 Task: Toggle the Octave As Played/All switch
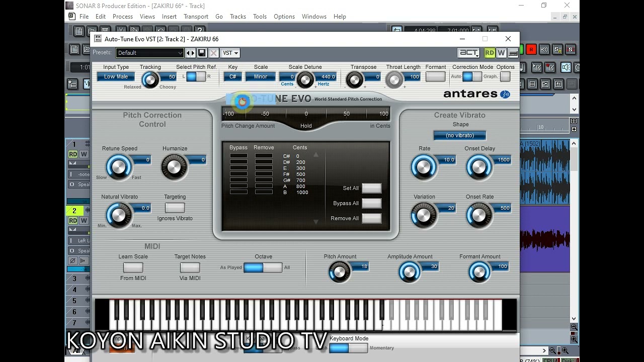click(263, 267)
